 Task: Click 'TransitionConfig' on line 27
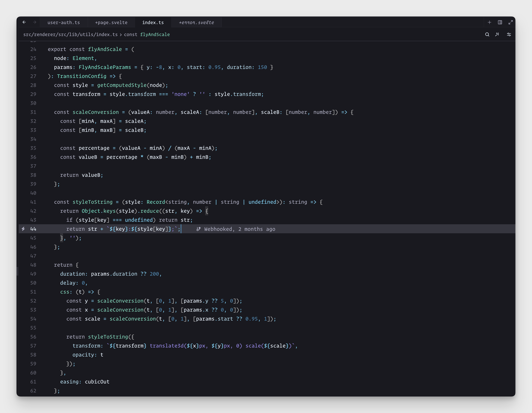point(82,76)
